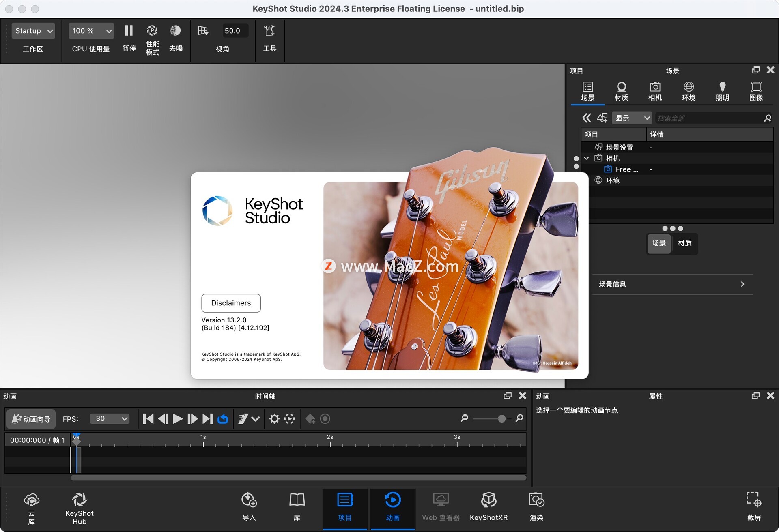Toggle the loop playback button
The image size is (779, 532).
point(223,419)
